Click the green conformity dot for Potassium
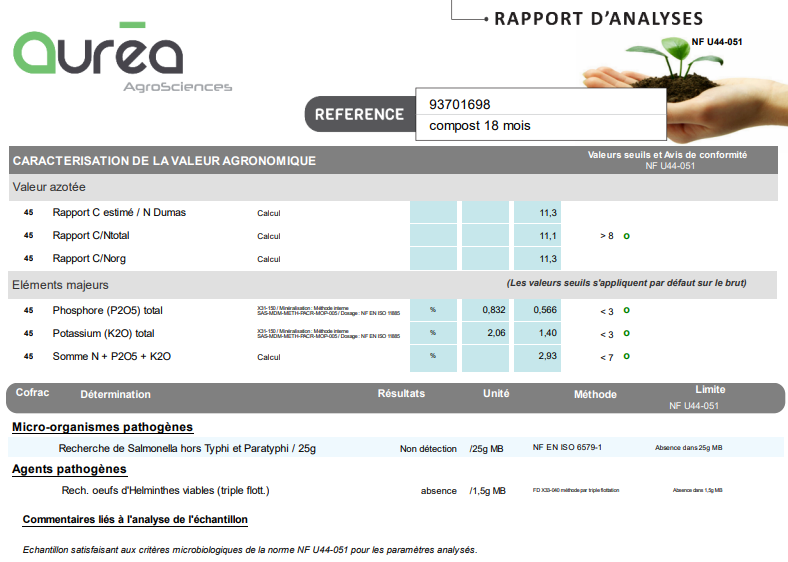 click(x=627, y=333)
